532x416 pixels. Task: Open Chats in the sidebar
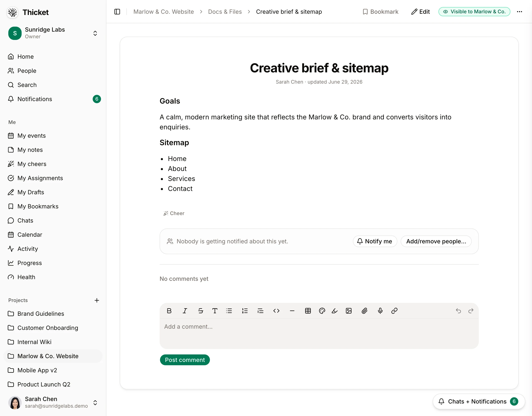point(53,220)
